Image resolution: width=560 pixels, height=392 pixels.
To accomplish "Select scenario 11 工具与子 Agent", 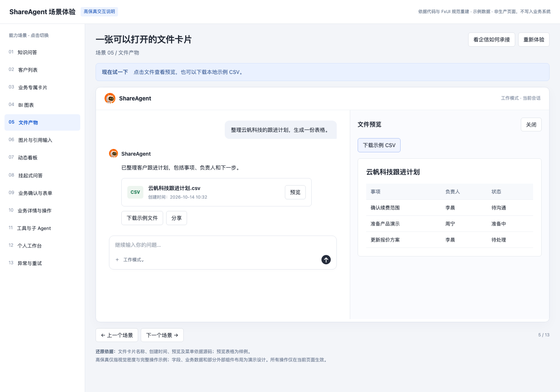I will click(42, 228).
